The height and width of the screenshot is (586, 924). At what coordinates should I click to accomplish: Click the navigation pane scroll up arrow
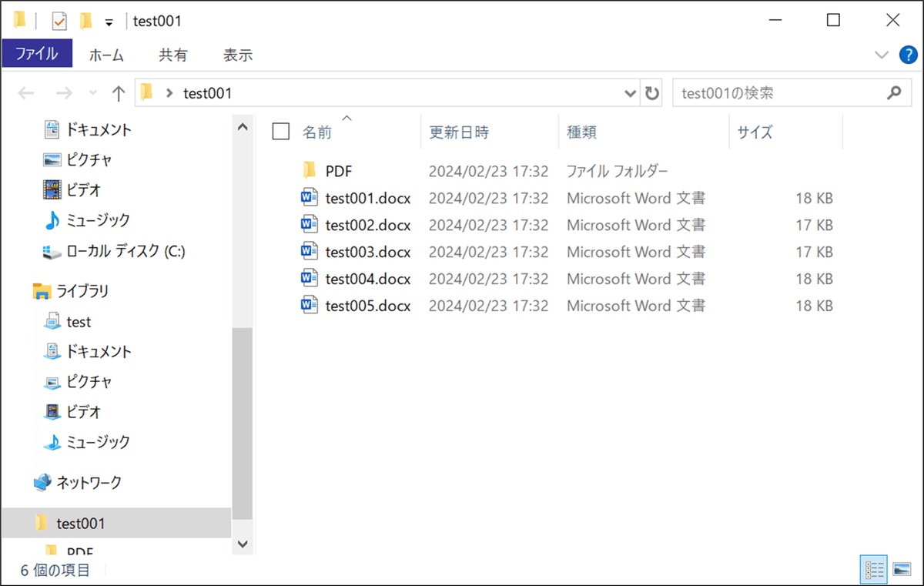[243, 126]
